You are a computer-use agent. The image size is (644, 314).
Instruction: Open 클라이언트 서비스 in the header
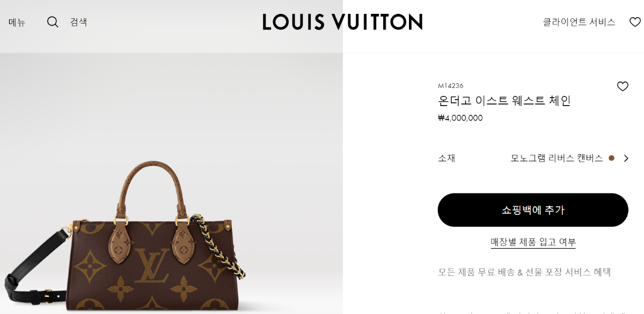(579, 22)
